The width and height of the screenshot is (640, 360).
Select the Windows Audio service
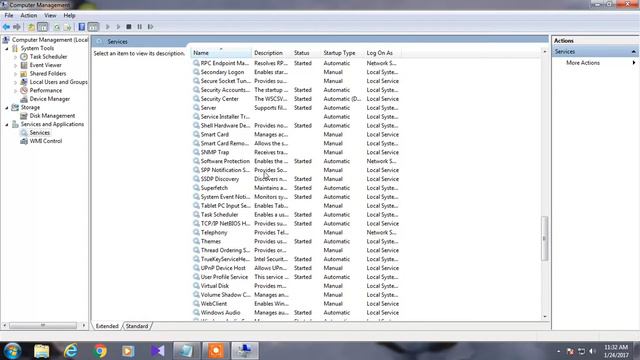pyautogui.click(x=296, y=313)
